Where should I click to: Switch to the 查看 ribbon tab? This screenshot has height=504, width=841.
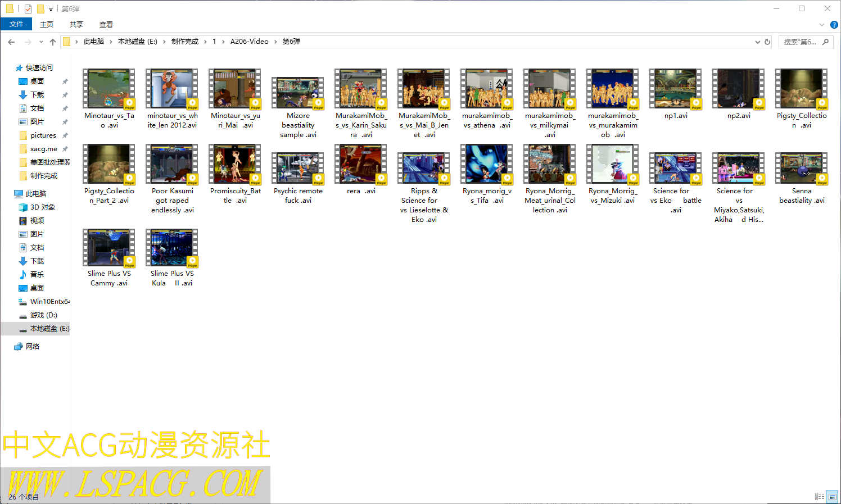click(x=106, y=24)
